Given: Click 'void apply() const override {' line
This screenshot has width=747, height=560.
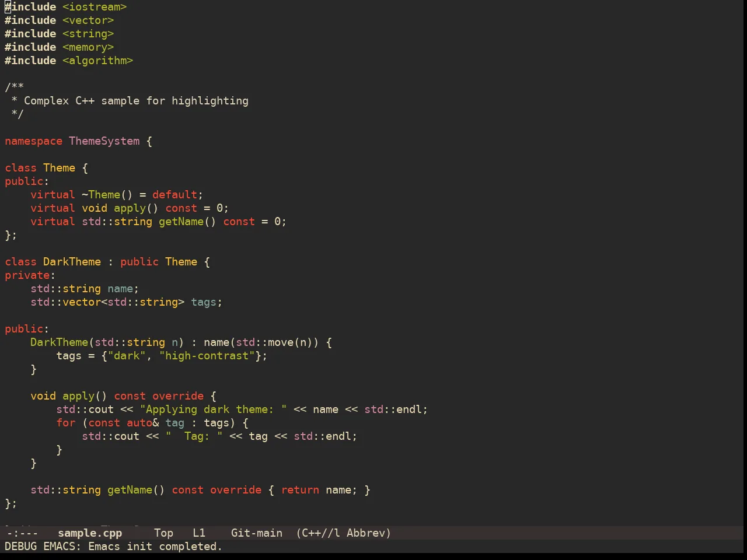Looking at the screenshot, I should click(123, 396).
